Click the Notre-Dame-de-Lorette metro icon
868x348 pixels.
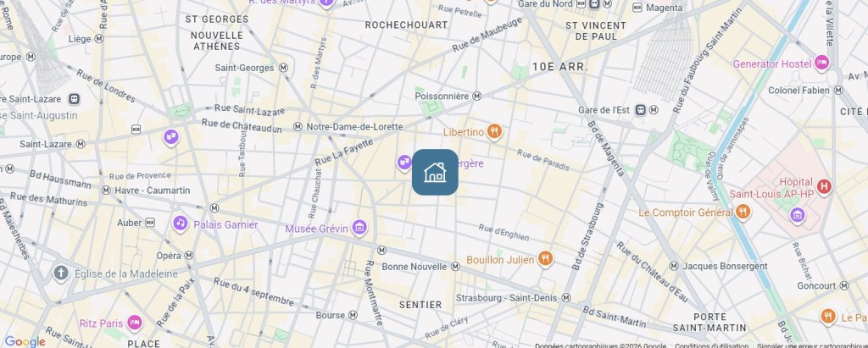pos(298,127)
